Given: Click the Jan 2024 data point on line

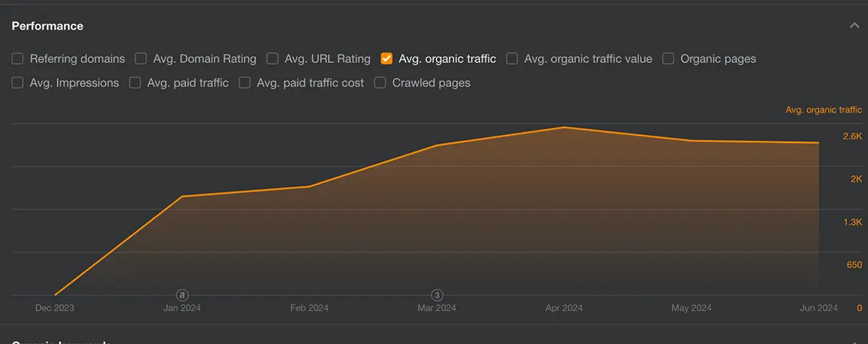Looking at the screenshot, I should 182,197.
